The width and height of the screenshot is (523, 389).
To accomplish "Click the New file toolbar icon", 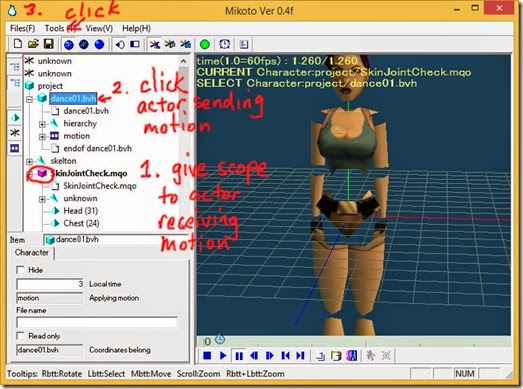I will click(x=18, y=44).
